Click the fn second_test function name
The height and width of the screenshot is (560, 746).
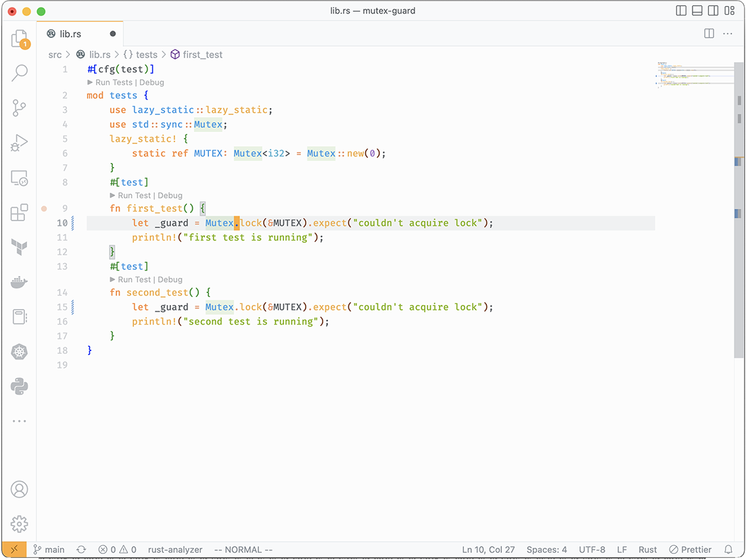point(157,293)
